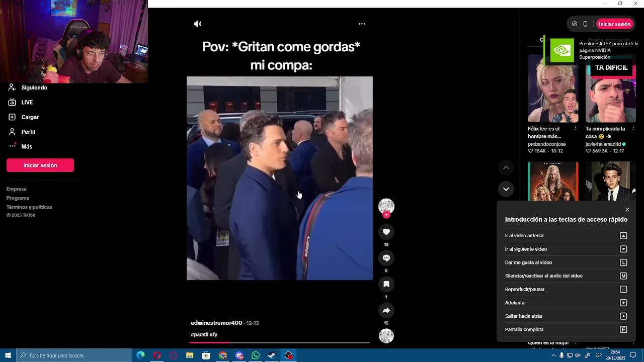The height and width of the screenshot is (362, 644).
Task: Click top-right Iniciar sesión button
Action: [614, 24]
